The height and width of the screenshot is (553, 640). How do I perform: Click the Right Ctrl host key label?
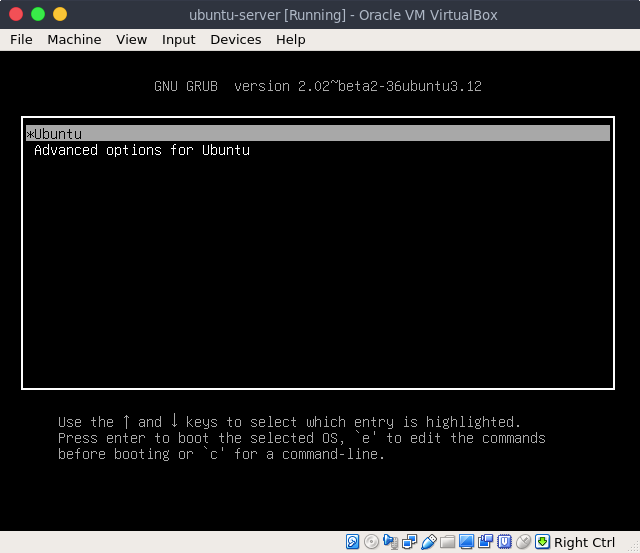(584, 542)
